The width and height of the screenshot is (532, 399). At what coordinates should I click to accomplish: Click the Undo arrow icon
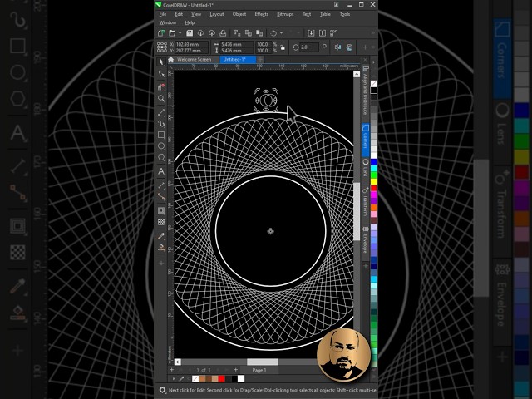pyautogui.click(x=273, y=33)
